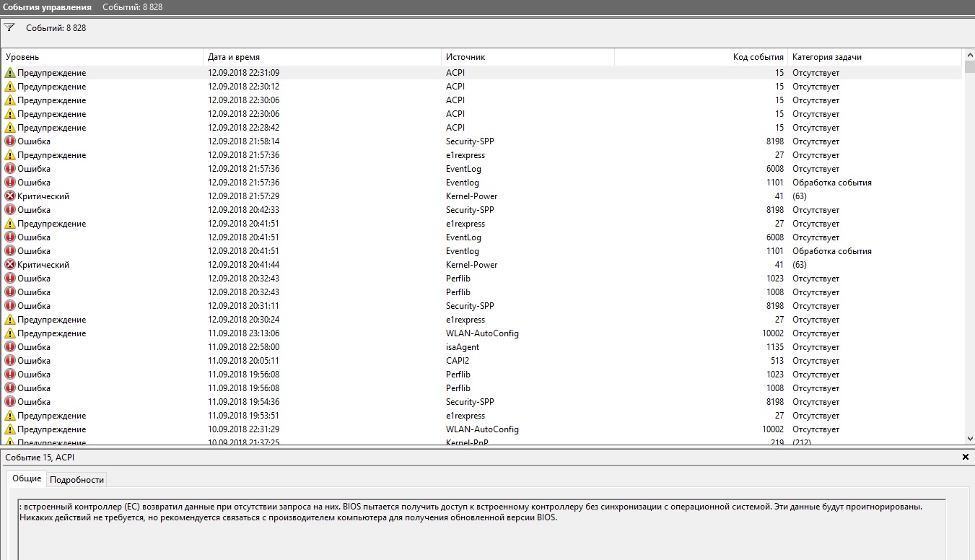Click the date 10.09.2018 22:31:29
The width and height of the screenshot is (975, 560).
pyautogui.click(x=243, y=429)
